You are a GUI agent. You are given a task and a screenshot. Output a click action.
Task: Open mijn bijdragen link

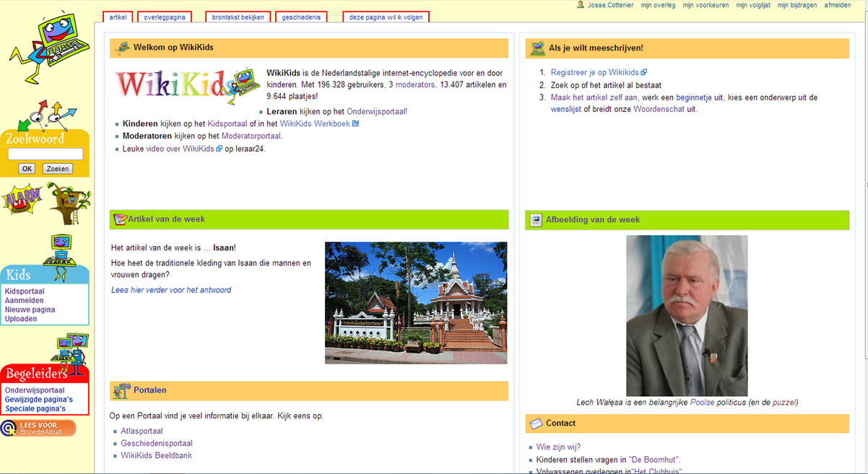[797, 5]
